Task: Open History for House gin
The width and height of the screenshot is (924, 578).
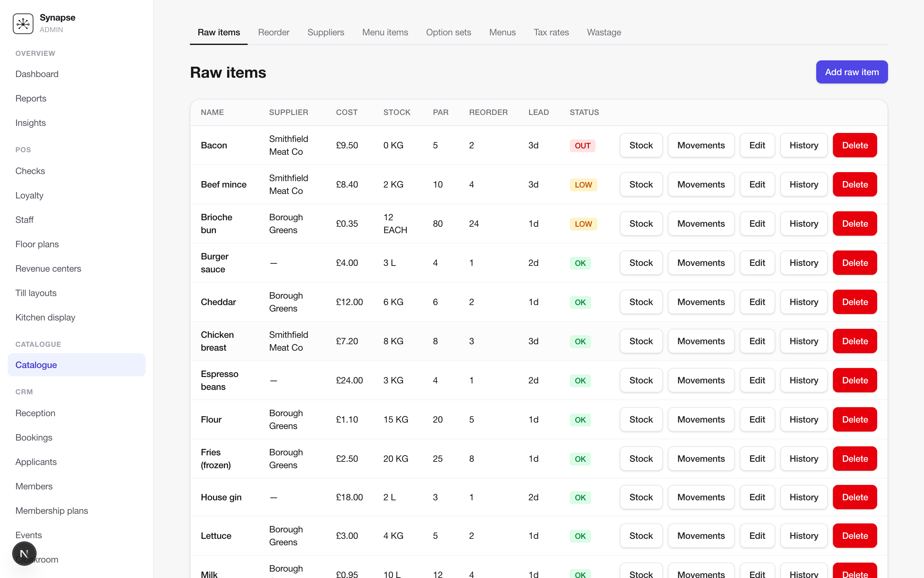Action: tap(803, 497)
